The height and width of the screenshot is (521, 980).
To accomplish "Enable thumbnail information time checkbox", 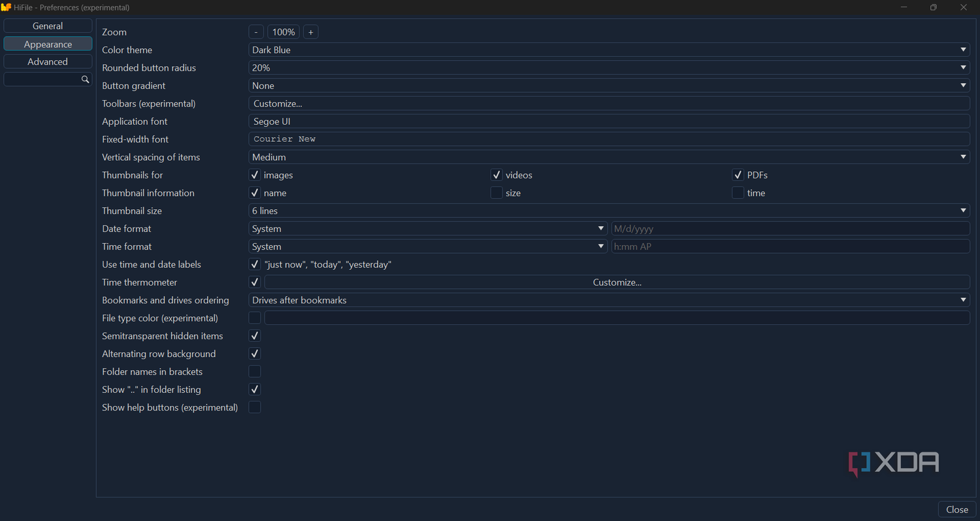I will 738,193.
